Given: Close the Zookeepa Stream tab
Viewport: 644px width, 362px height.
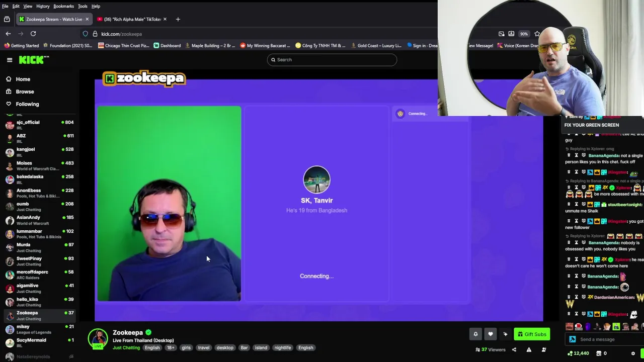Looking at the screenshot, I should coord(87,19).
